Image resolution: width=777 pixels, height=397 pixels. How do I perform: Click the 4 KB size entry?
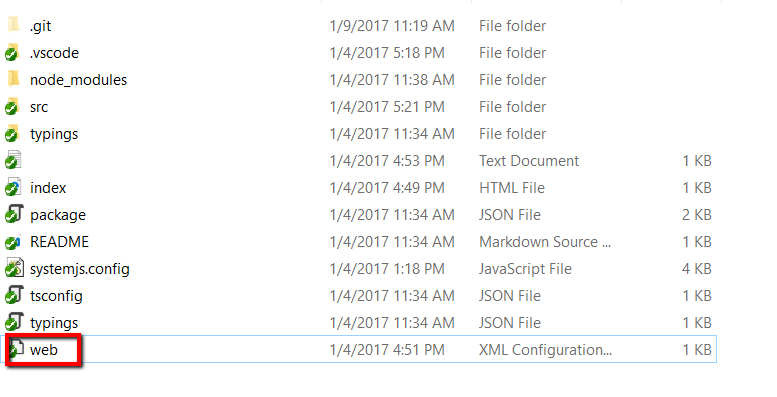[697, 269]
